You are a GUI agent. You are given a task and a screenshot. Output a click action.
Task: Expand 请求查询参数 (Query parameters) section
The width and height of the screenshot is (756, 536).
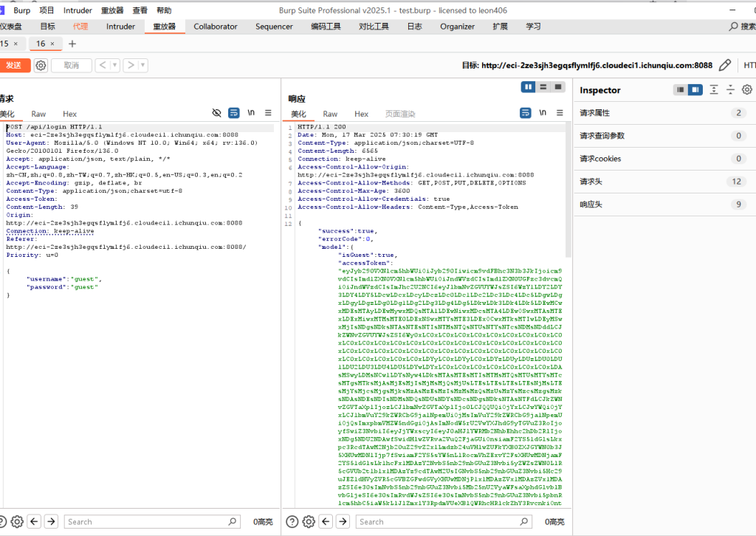click(665, 136)
